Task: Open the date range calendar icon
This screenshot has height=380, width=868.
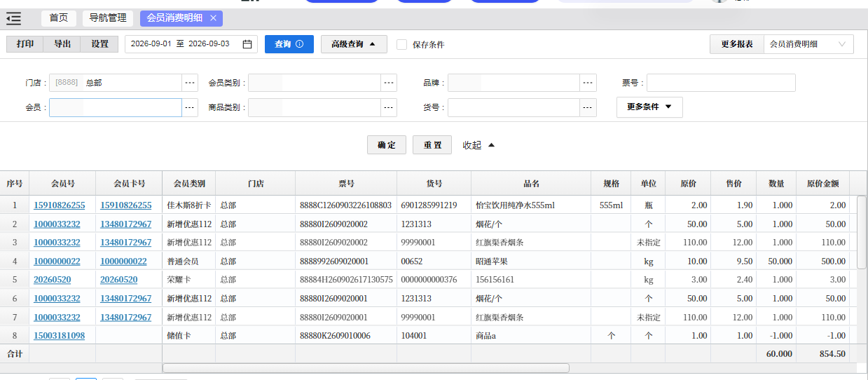Action: [x=247, y=44]
